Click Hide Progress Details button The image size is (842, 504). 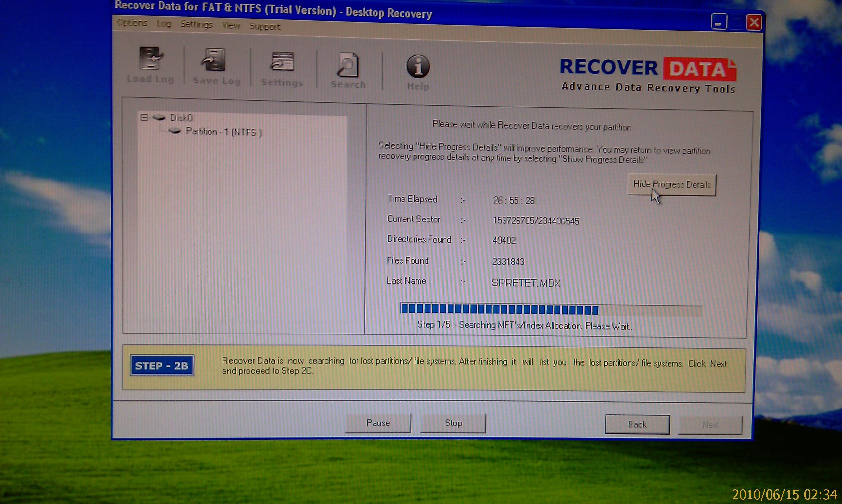pyautogui.click(x=671, y=185)
